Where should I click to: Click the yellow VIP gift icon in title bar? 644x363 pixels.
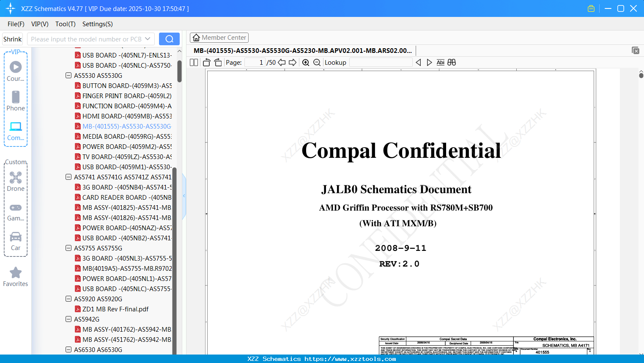591,8
